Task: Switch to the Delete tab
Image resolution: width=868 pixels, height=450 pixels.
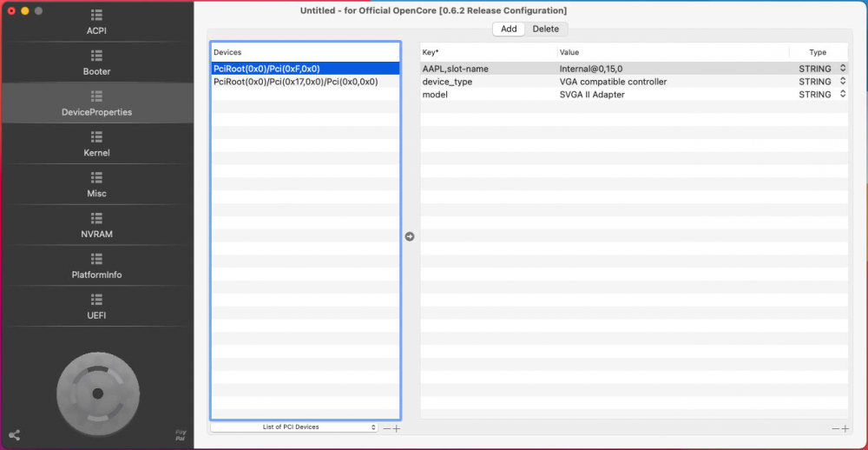Action: point(546,29)
